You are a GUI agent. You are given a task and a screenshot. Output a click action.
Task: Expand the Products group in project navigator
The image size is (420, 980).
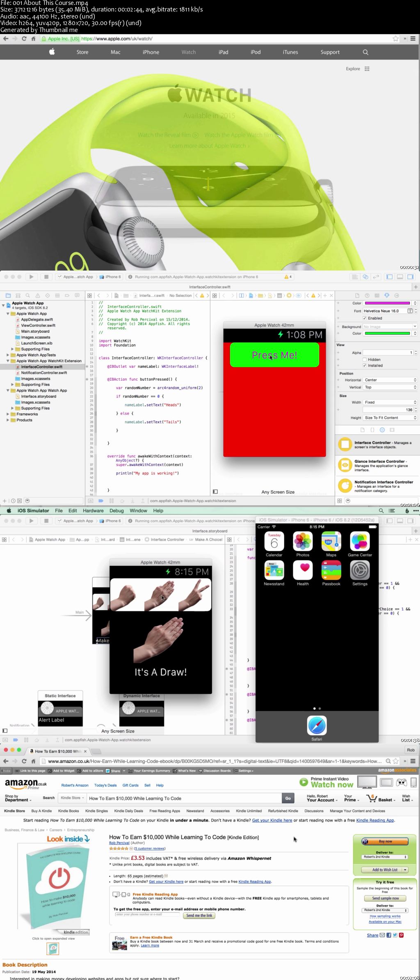tap(8, 420)
